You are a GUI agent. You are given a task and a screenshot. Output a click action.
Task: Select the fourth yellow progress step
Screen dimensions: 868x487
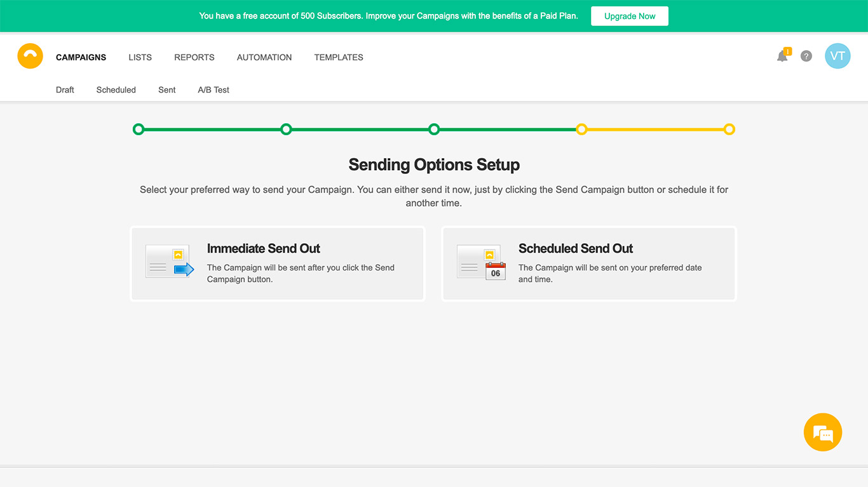581,130
